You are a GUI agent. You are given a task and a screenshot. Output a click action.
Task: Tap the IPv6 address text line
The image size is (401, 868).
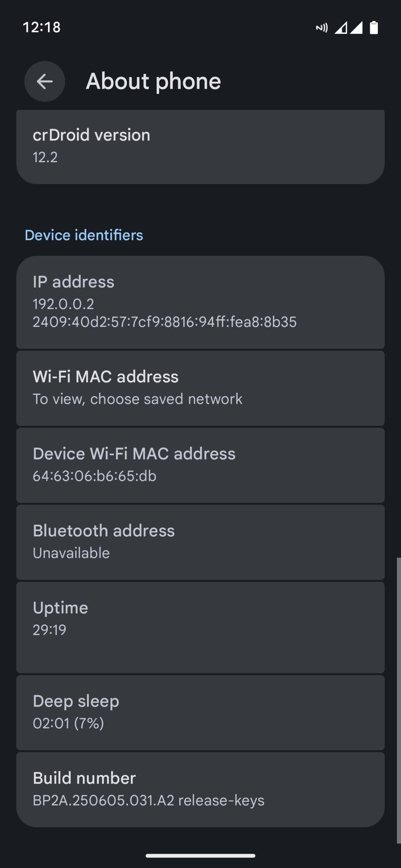165,322
